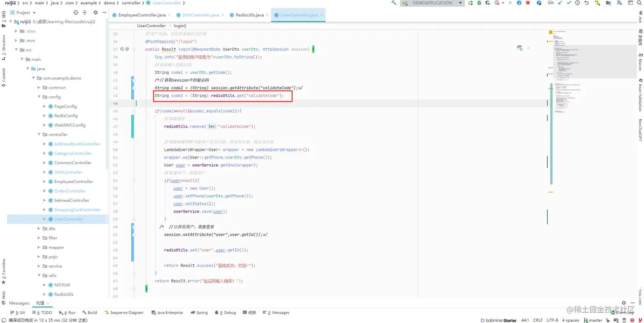Image resolution: width=644 pixels, height=323 pixels.
Task: Click the red Stop button in the toolbar
Action: click(528, 3)
